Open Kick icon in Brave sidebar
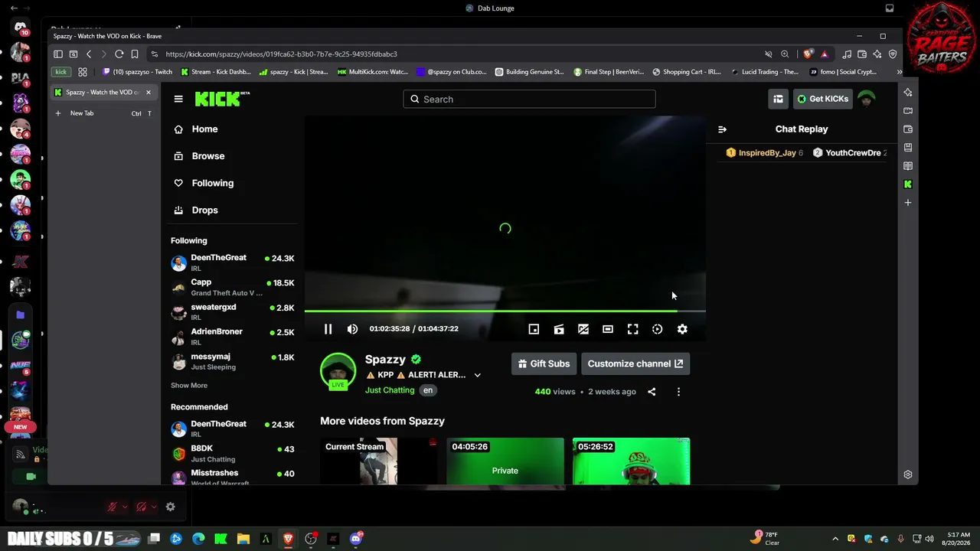 [908, 184]
